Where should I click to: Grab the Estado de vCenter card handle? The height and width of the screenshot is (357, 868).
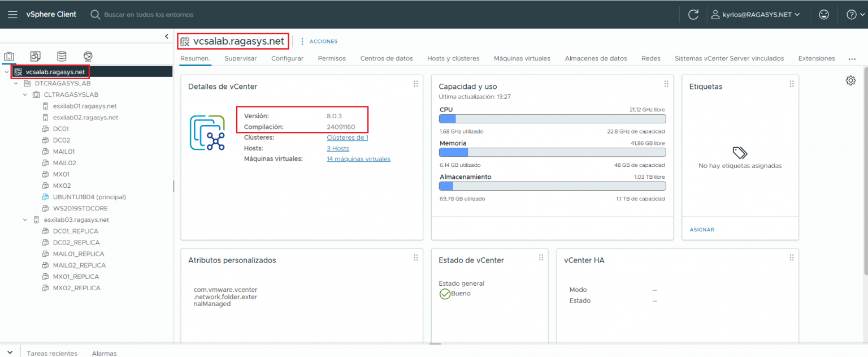[541, 257]
